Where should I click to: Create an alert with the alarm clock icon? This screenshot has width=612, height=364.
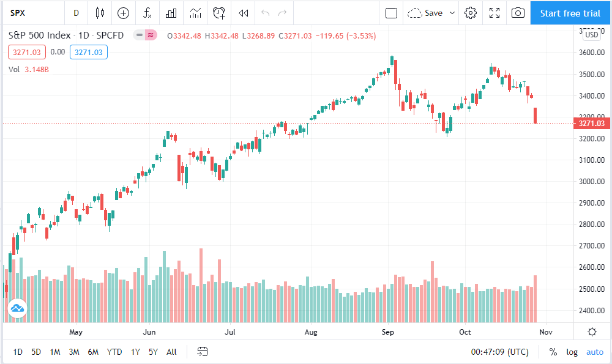219,13
